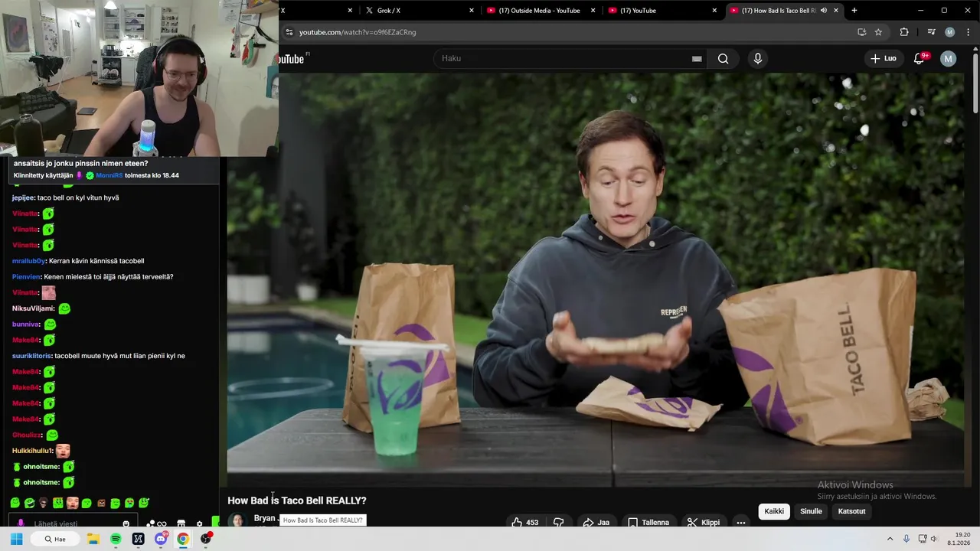Open the YouTube account avatar menu
Viewport: 980px width, 551px height.
(949, 59)
